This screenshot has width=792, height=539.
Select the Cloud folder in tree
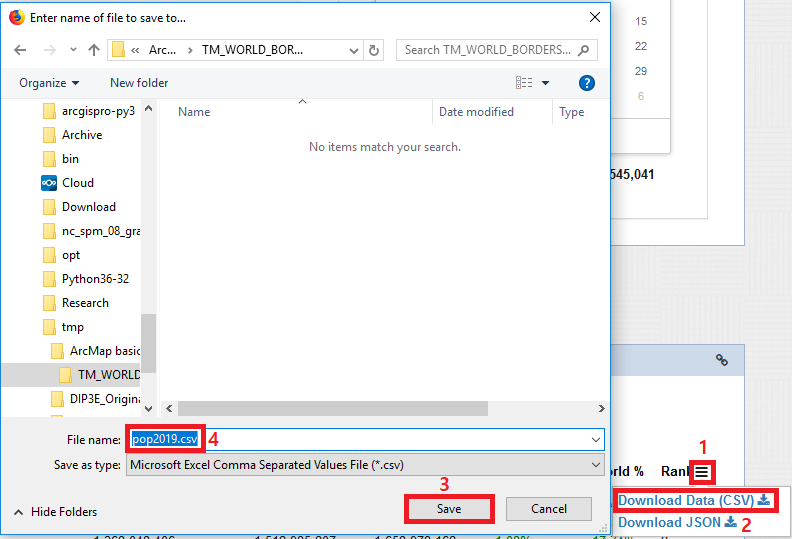tap(77, 183)
